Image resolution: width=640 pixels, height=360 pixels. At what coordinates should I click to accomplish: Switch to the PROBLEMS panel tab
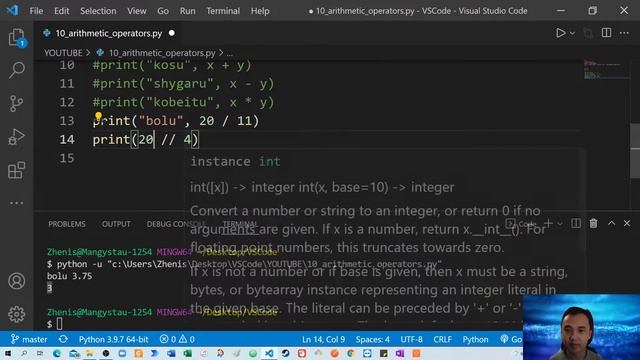click(x=67, y=224)
